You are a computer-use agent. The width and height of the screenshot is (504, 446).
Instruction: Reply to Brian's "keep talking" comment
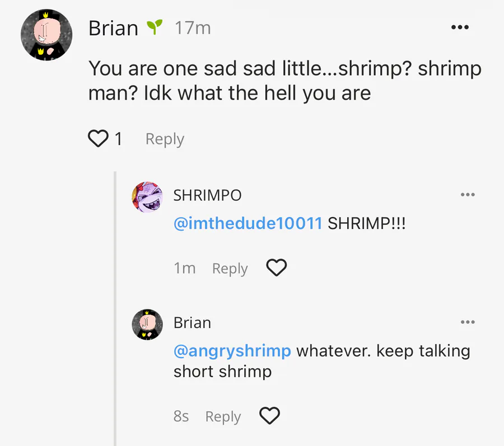tap(223, 416)
